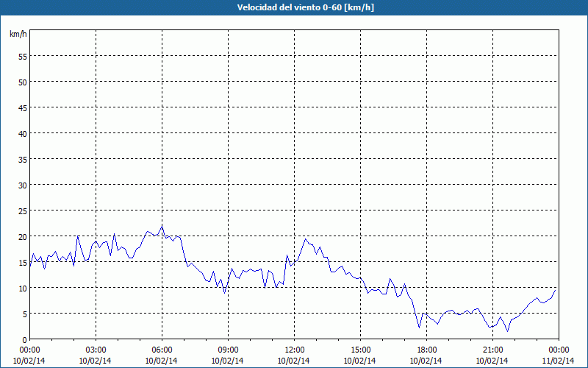Click the y-axis tick label "25"
The image size is (588, 368).
click(x=23, y=211)
